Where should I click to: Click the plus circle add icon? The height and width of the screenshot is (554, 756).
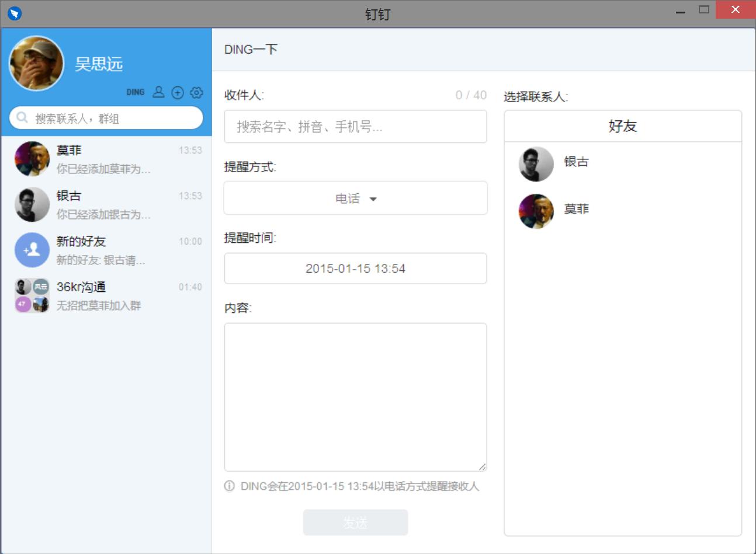[x=178, y=92]
